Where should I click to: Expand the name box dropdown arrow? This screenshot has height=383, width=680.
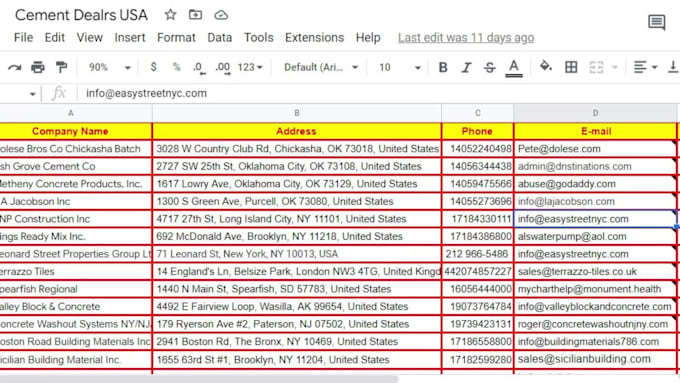[32, 94]
